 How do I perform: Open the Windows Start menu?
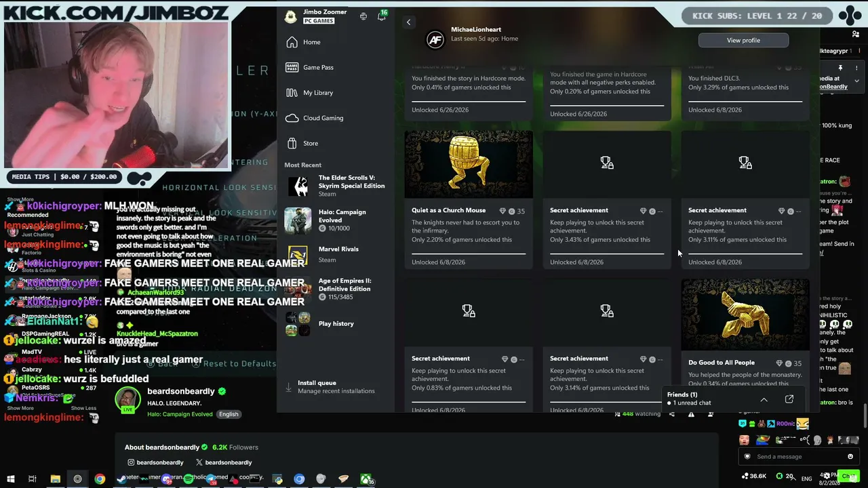pyautogui.click(x=10, y=479)
